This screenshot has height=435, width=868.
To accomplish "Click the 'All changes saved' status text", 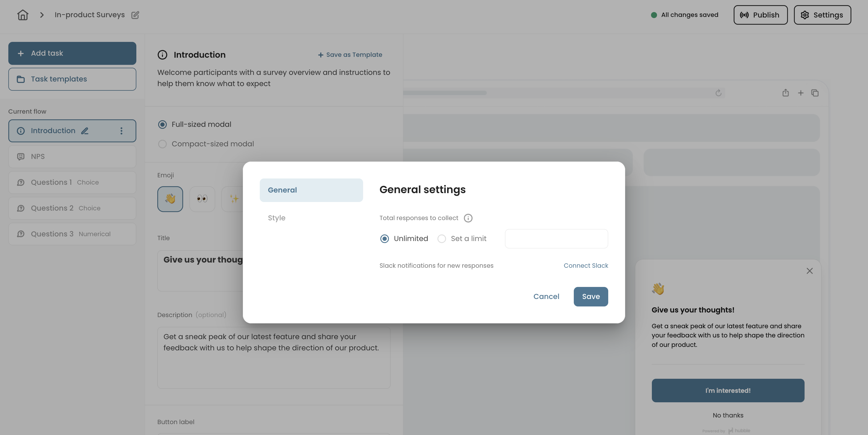I will [689, 15].
